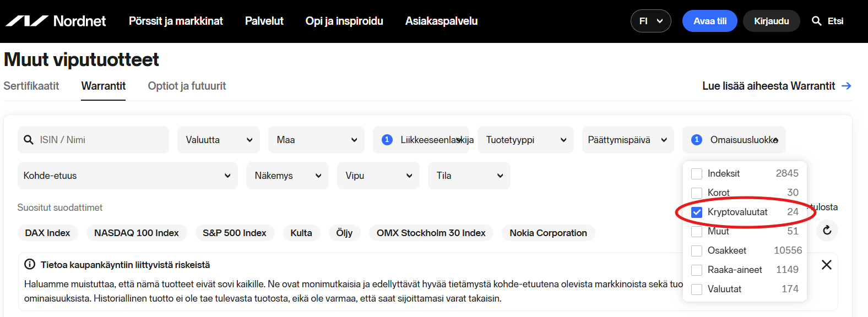Screen dimensions: 868x317
Task: Uncheck the Kryptovaluutat checkbox
Action: (x=697, y=212)
